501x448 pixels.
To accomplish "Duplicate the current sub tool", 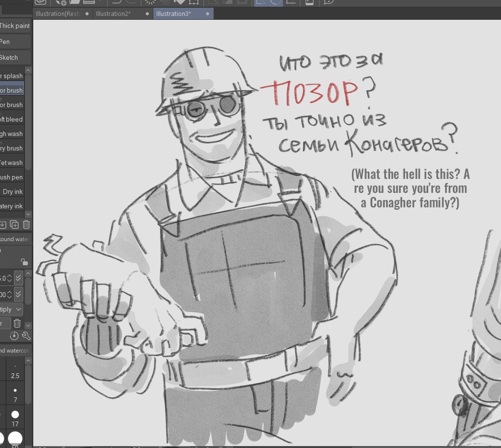I will pyautogui.click(x=14, y=225).
